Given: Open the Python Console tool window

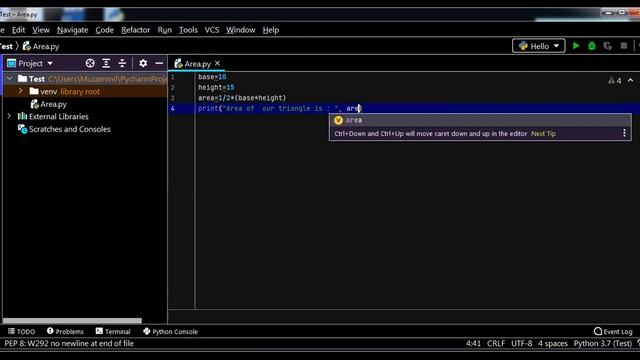Looking at the screenshot, I should pos(170,331).
